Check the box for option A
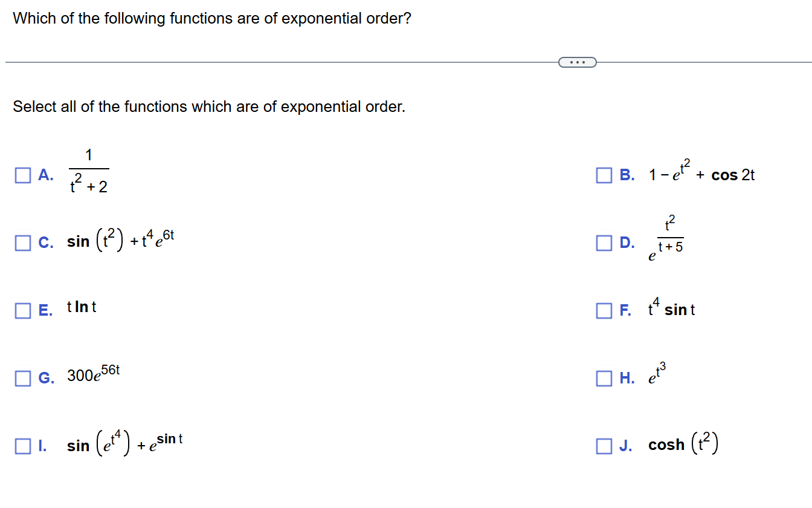The width and height of the screenshot is (812, 508). pyautogui.click(x=22, y=175)
